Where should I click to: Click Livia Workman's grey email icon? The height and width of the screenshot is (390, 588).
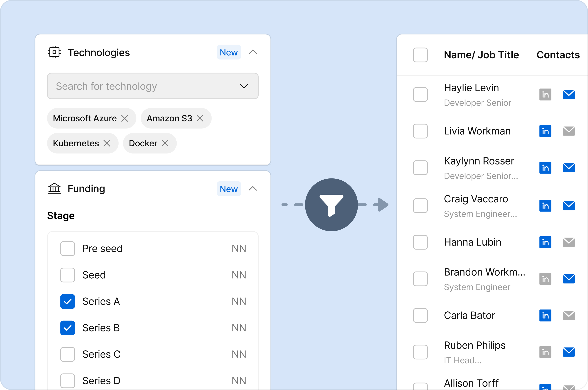pyautogui.click(x=569, y=131)
